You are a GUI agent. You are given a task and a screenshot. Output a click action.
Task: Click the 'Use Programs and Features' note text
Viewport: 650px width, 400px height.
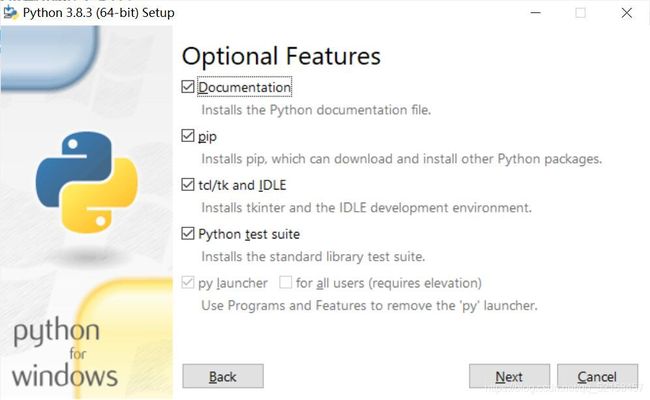(369, 305)
